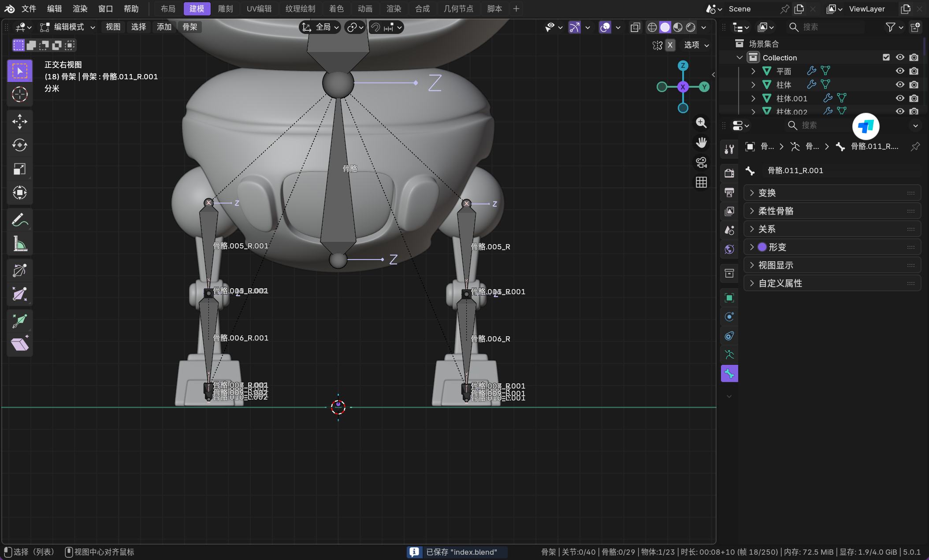Toggle X-ray display in the viewport header
Viewport: 929px width, 560px height.
coord(635,27)
